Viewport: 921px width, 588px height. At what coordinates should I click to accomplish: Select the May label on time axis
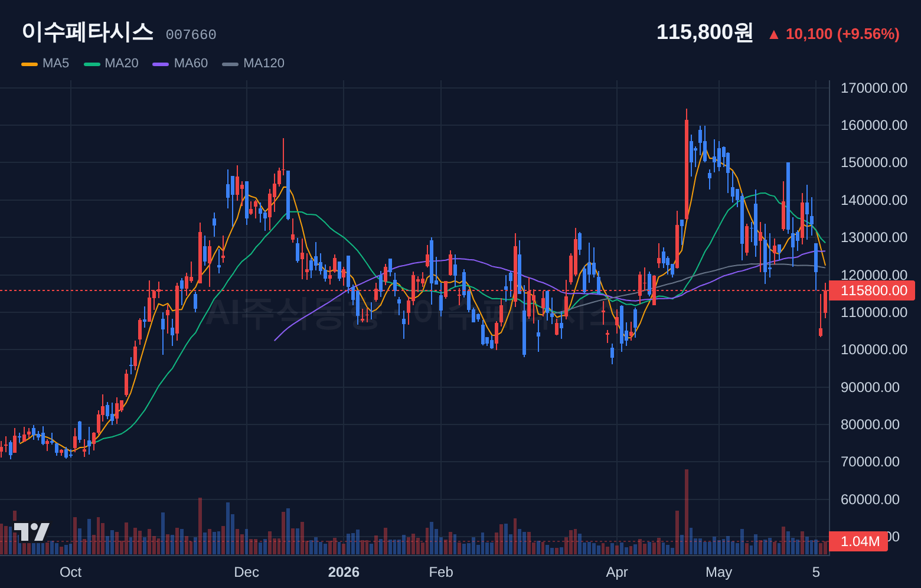click(719, 572)
